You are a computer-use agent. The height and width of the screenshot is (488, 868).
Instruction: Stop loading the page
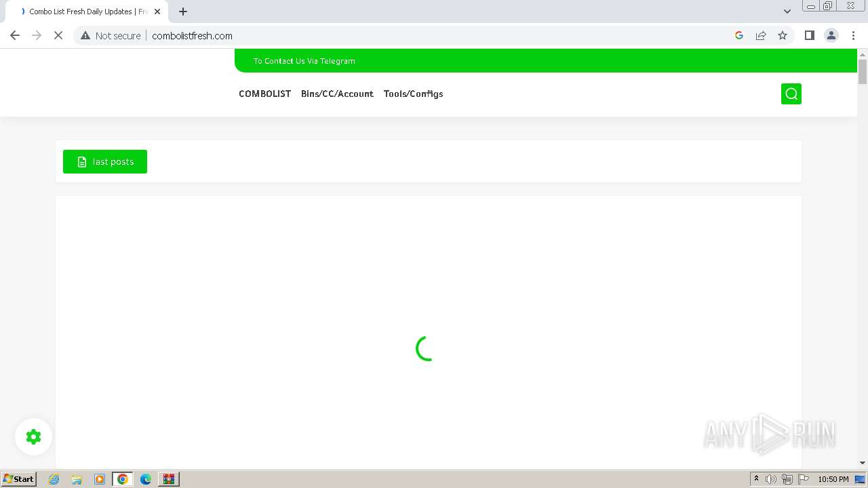pos(58,35)
